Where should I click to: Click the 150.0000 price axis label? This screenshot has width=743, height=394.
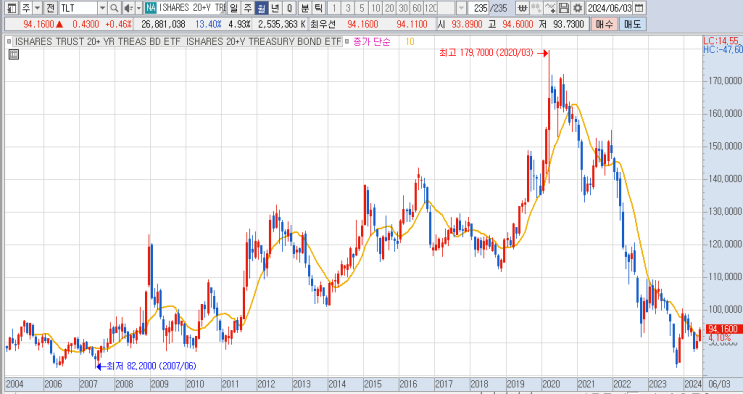725,146
